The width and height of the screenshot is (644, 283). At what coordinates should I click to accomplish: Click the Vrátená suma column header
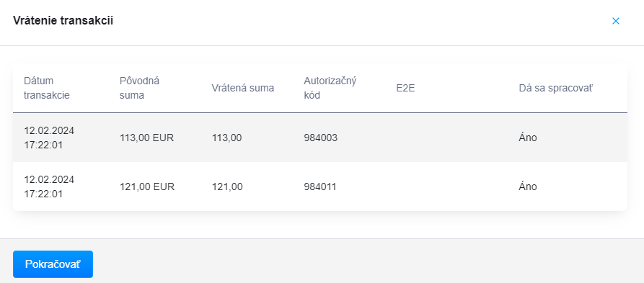tap(243, 88)
